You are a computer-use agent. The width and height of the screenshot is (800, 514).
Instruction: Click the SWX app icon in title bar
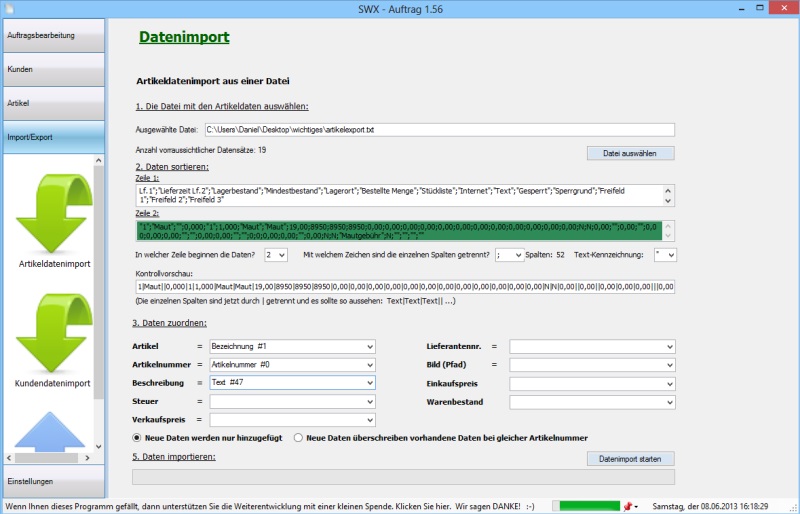(9, 8)
